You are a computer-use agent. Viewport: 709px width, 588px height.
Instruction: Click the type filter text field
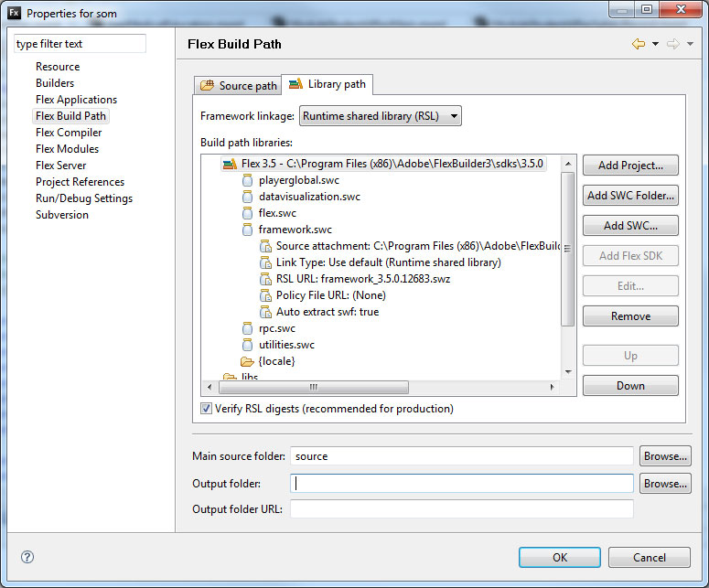point(80,44)
